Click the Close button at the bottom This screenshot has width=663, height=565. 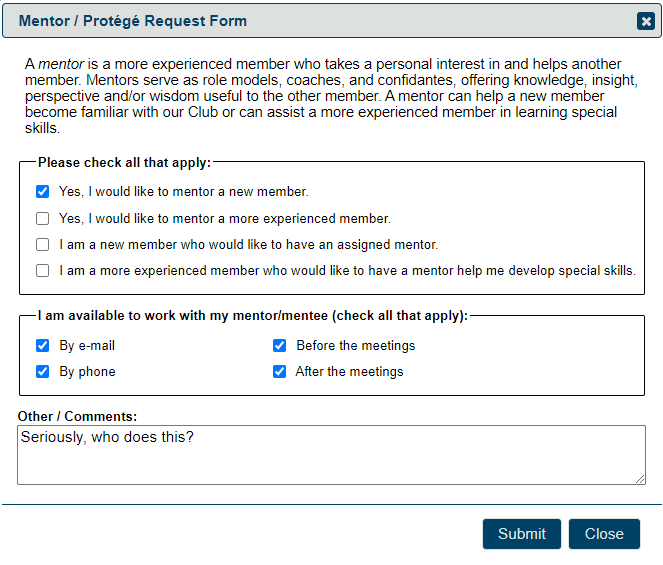tap(604, 534)
